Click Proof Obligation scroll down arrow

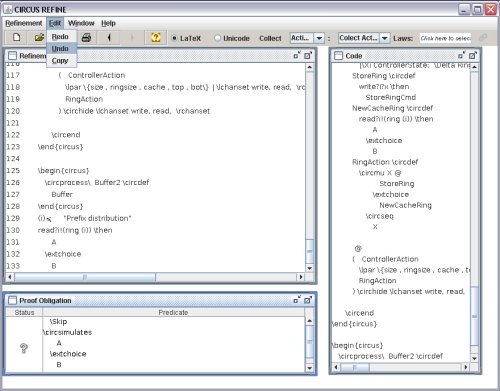309,368
